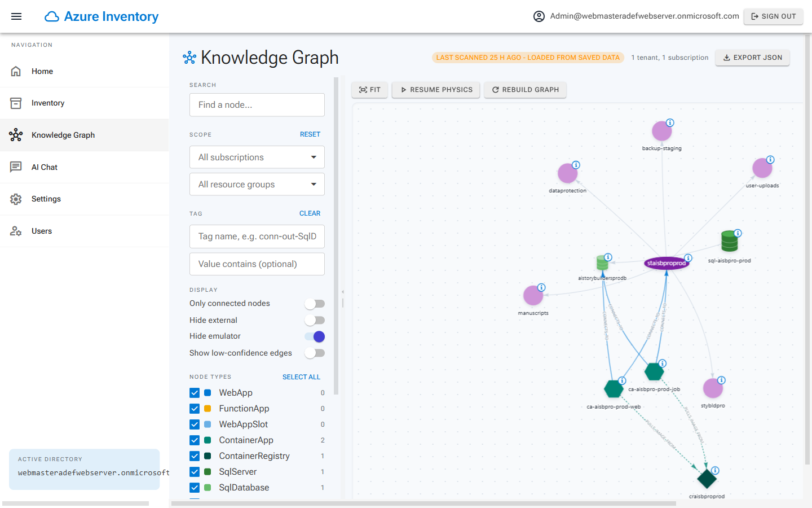Uncheck the WebApp node type
This screenshot has width=812, height=508.
[x=195, y=393]
